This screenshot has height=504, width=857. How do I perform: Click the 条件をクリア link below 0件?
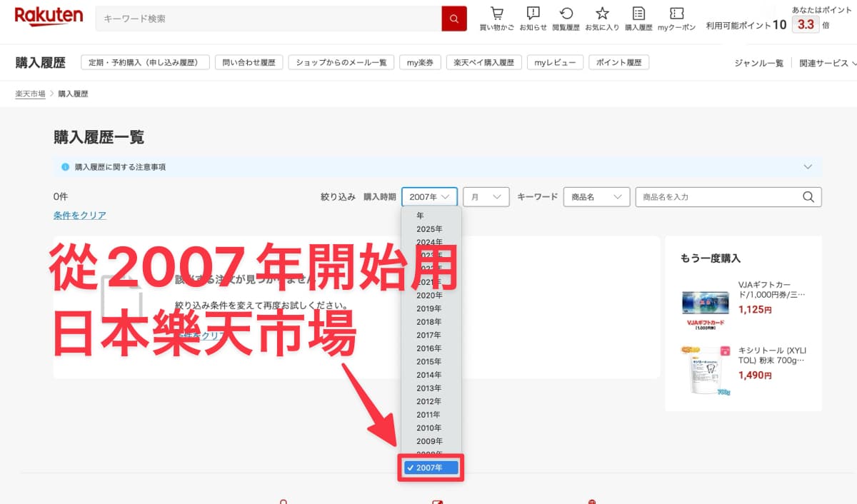[x=80, y=215]
